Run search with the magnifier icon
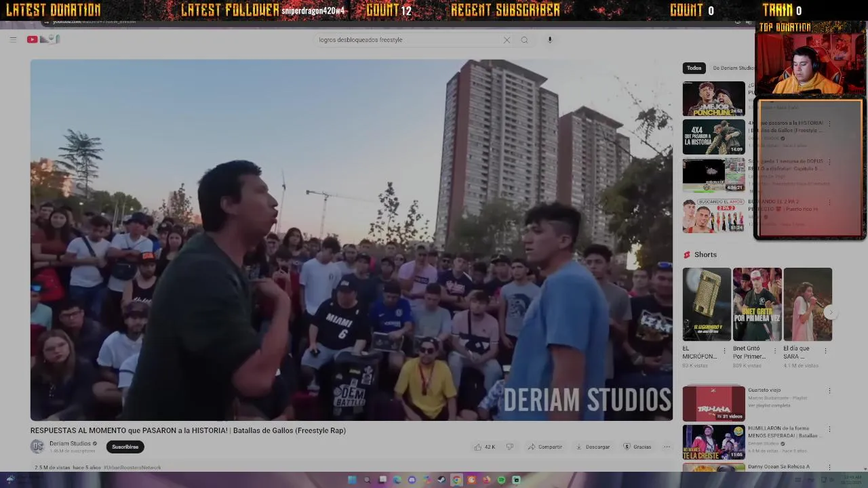Image resolution: width=868 pixels, height=488 pixels. tap(524, 40)
